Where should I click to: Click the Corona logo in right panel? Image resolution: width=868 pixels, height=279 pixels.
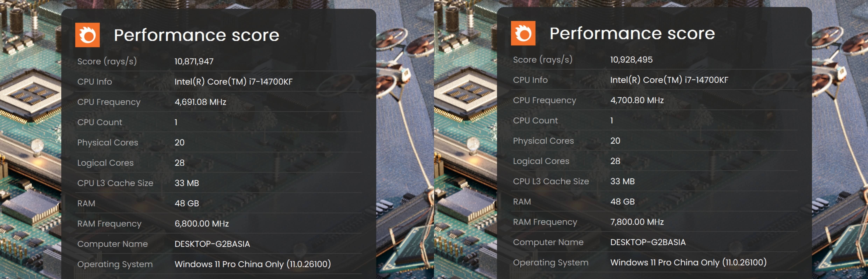tap(523, 33)
